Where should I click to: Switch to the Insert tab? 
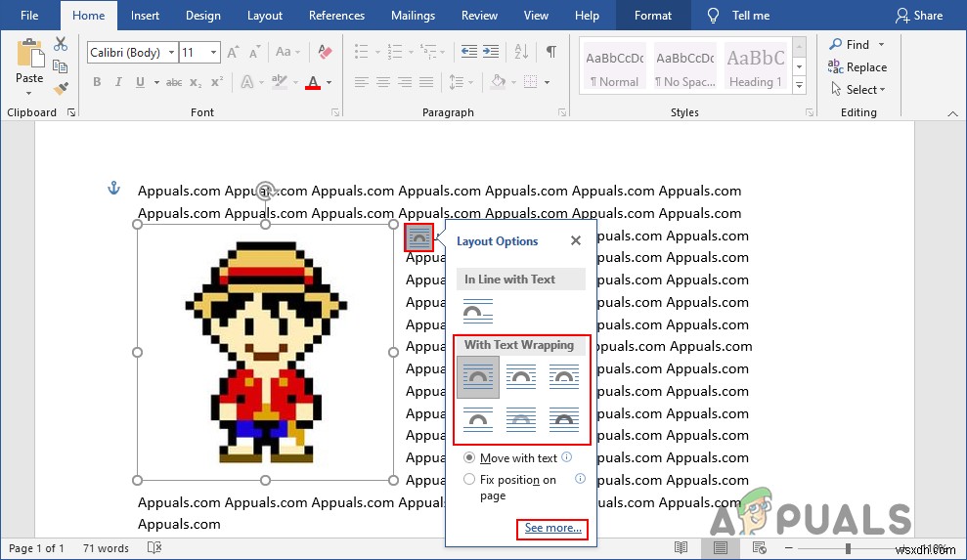[x=145, y=16]
